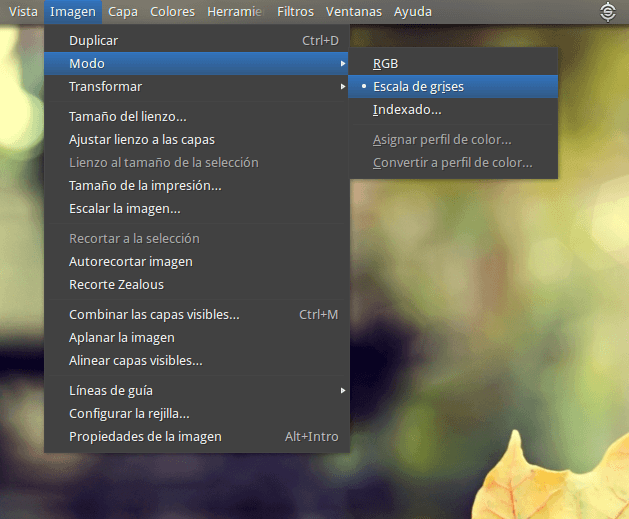
Task: Open Propiedades de la imagen
Action: (145, 436)
